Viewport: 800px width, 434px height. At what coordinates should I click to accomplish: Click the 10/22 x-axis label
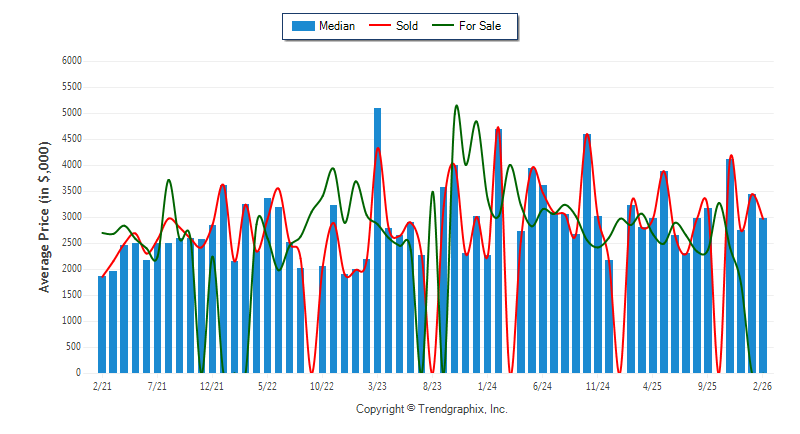click(x=322, y=385)
